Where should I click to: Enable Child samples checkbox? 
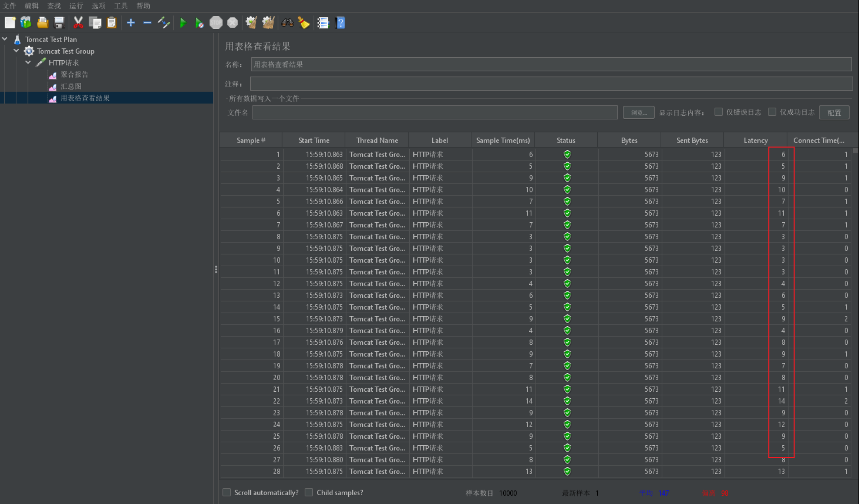(x=309, y=492)
